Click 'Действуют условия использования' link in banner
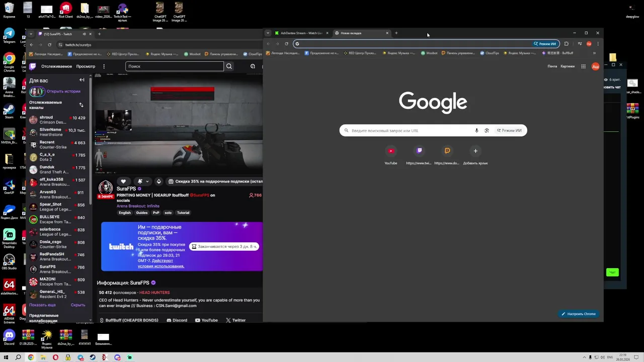644x362 pixels. click(x=161, y=263)
